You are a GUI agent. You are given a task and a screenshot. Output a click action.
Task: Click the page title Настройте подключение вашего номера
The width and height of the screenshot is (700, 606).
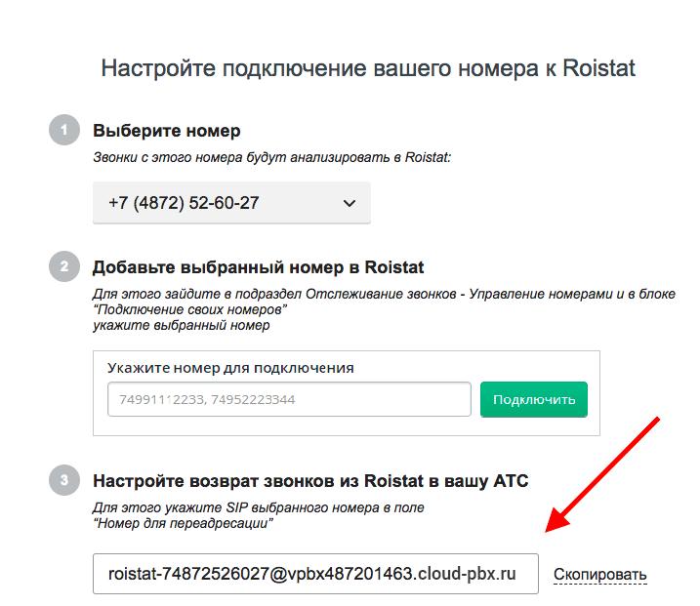(368, 69)
